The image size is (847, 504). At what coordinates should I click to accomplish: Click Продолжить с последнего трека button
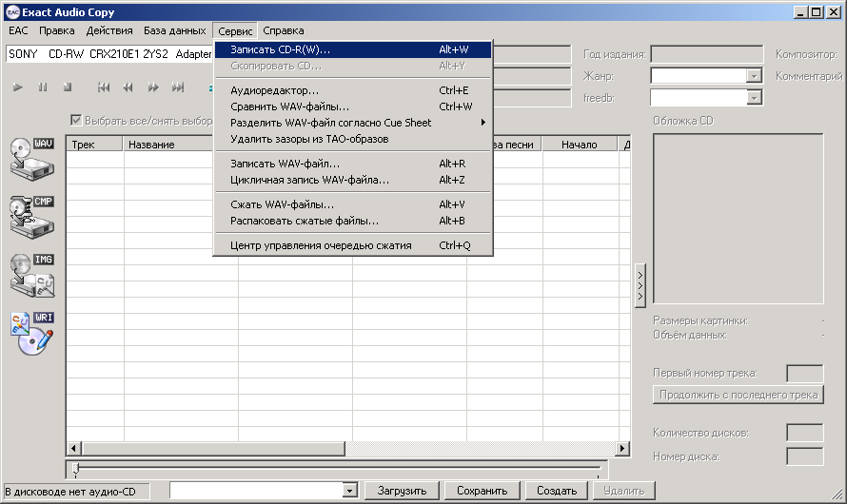coord(739,395)
